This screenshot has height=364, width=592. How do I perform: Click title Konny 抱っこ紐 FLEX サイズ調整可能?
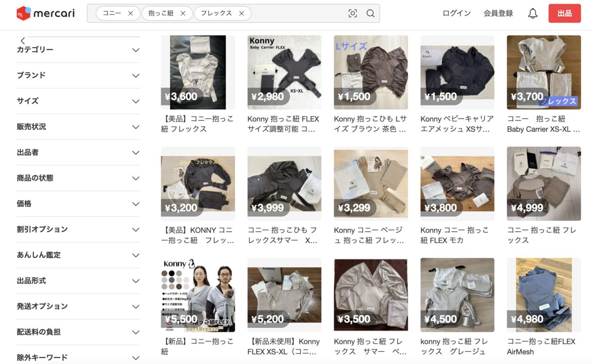(x=284, y=124)
